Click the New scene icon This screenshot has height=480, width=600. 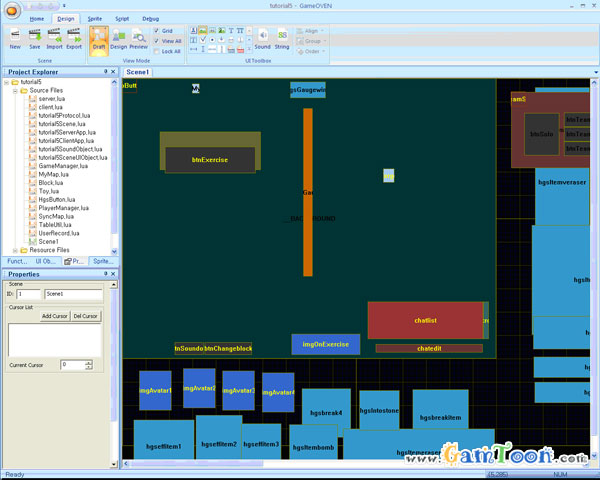[x=15, y=38]
